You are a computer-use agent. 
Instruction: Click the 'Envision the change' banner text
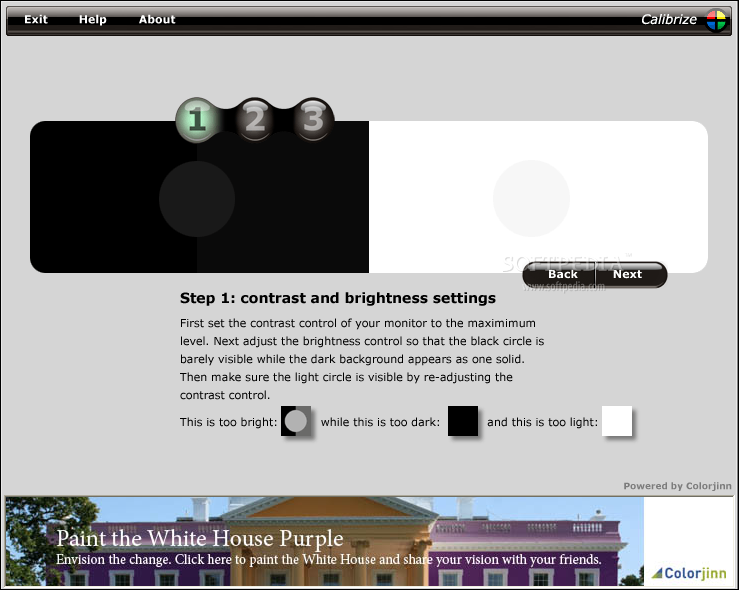[328, 559]
